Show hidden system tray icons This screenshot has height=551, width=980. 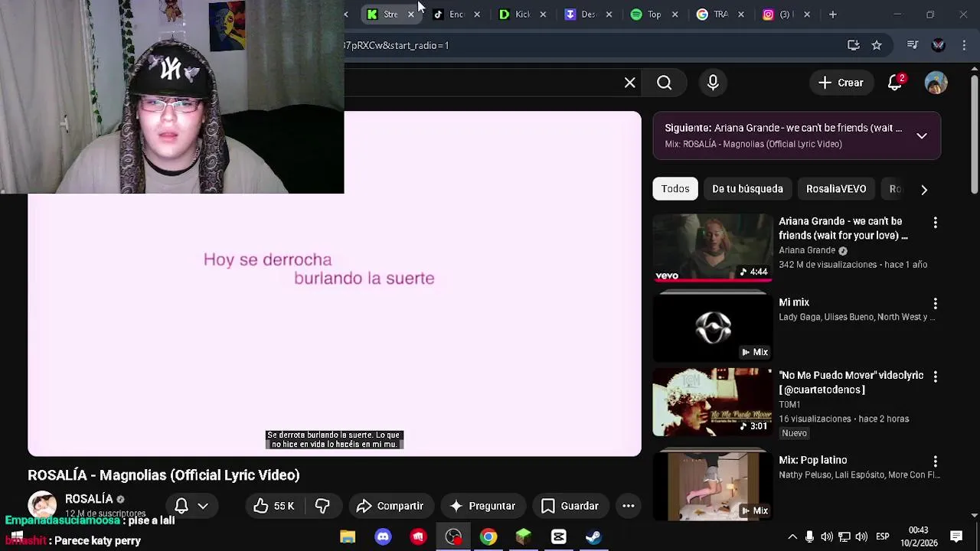tap(792, 536)
